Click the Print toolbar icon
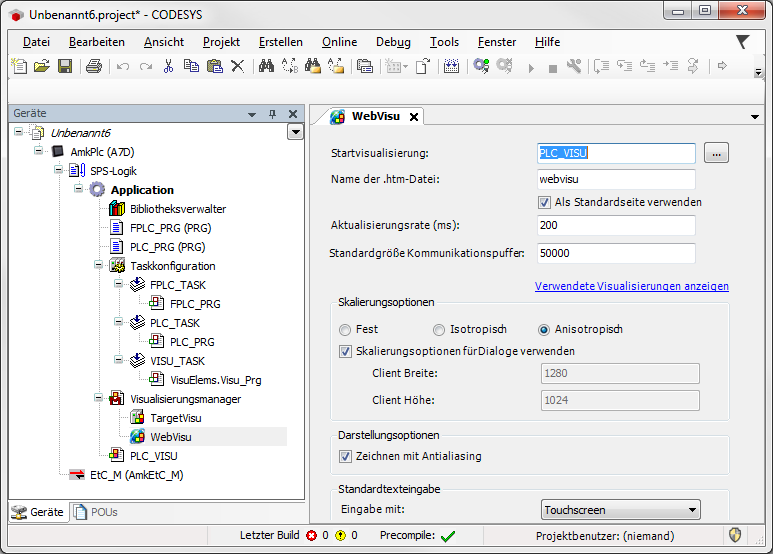Viewport: 773px width, 554px height. [94, 66]
